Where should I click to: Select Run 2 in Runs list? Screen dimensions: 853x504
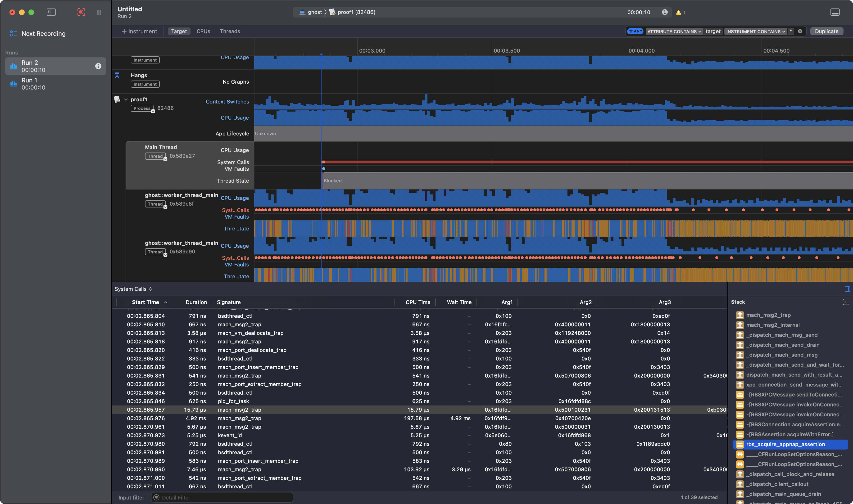(x=55, y=66)
